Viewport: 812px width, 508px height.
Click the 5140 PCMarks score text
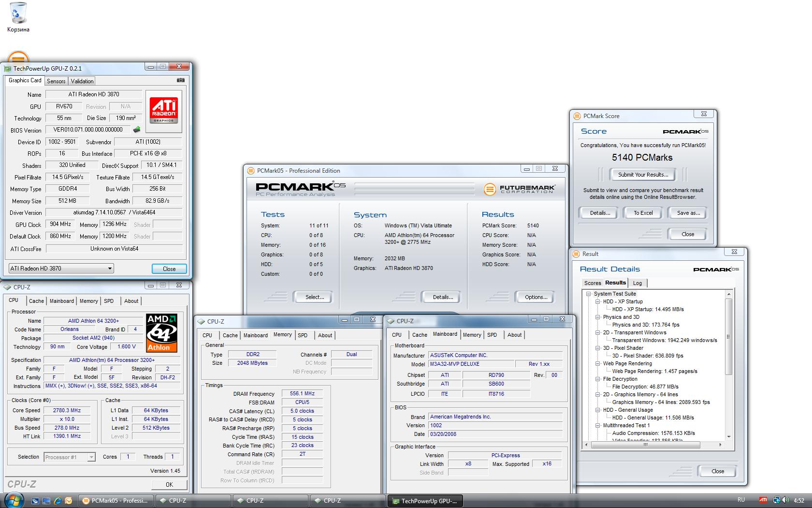coord(642,157)
